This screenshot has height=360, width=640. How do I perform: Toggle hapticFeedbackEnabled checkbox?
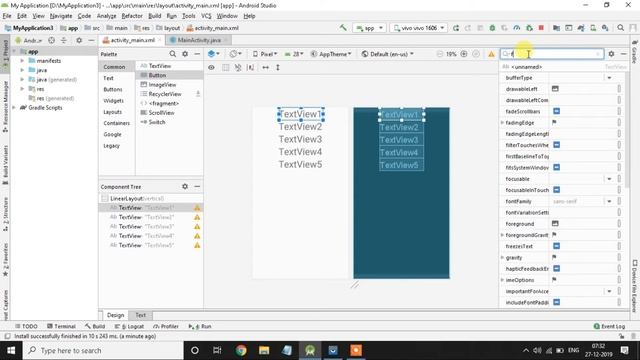pos(556,269)
